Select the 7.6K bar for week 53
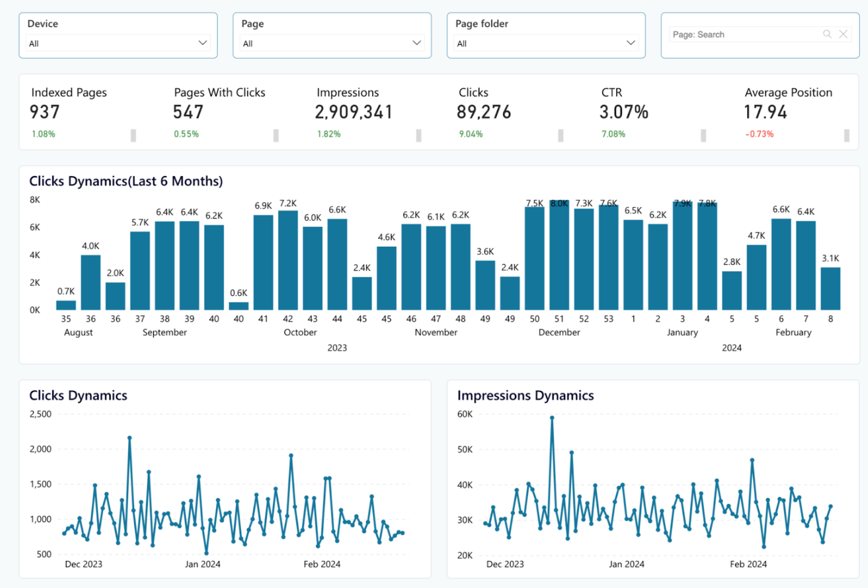 [608, 257]
